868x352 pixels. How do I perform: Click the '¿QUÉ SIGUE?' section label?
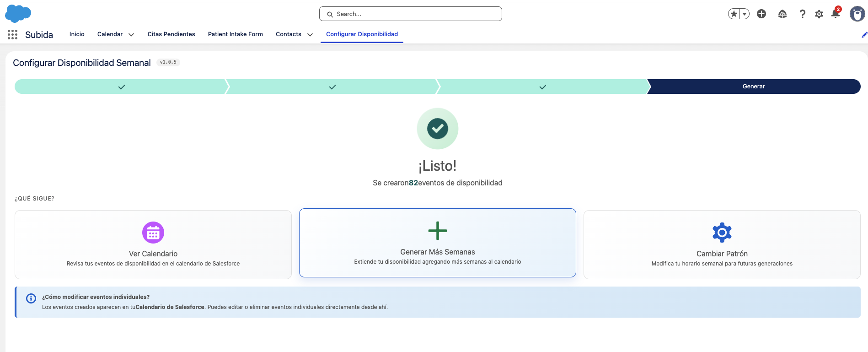coord(34,199)
